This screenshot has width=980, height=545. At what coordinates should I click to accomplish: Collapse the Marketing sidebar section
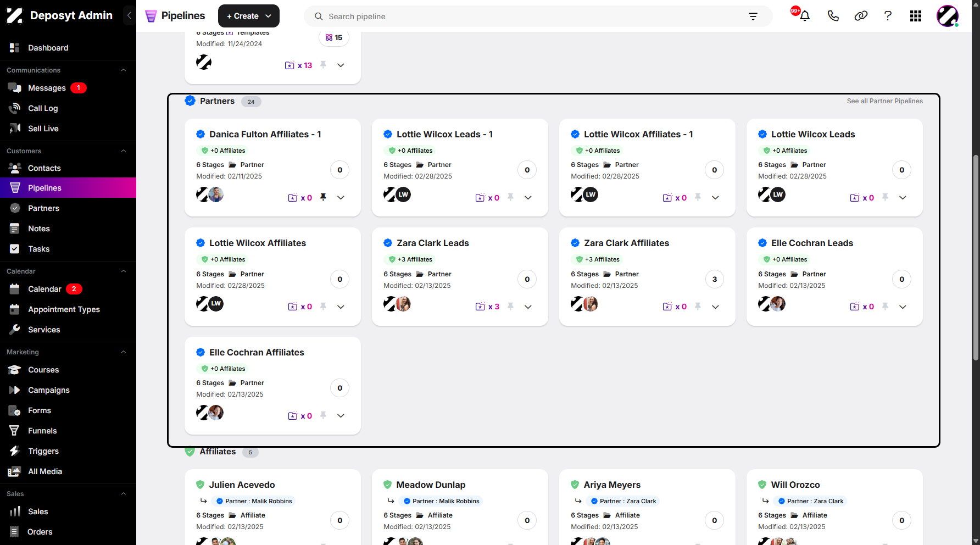[124, 352]
